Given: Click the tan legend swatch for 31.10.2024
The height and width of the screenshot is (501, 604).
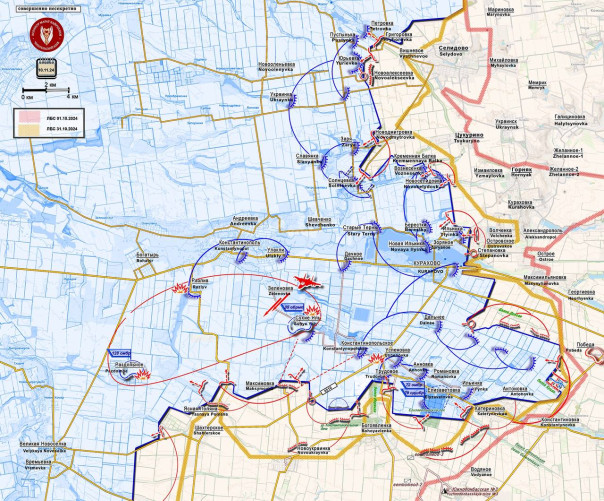Looking at the screenshot, I should click(26, 130).
